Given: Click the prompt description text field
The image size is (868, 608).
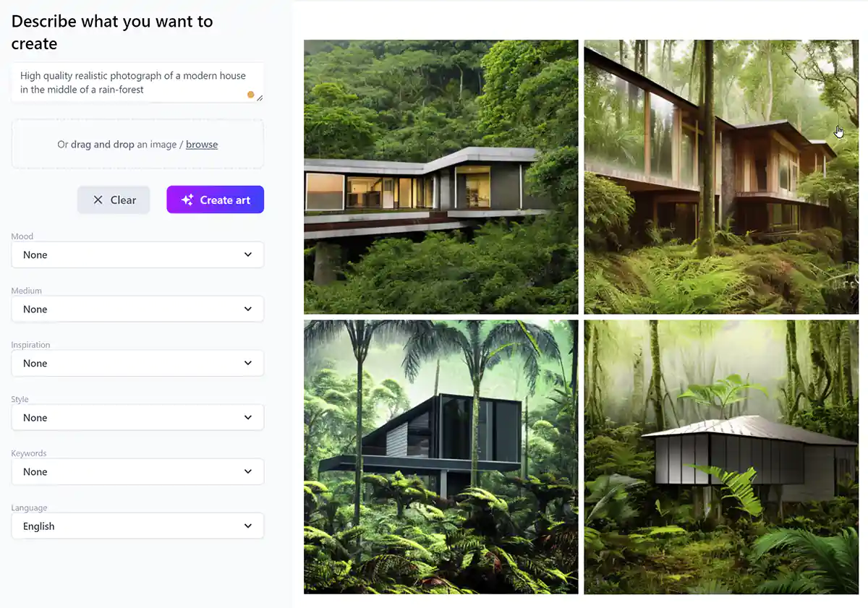Looking at the screenshot, I should (x=137, y=82).
